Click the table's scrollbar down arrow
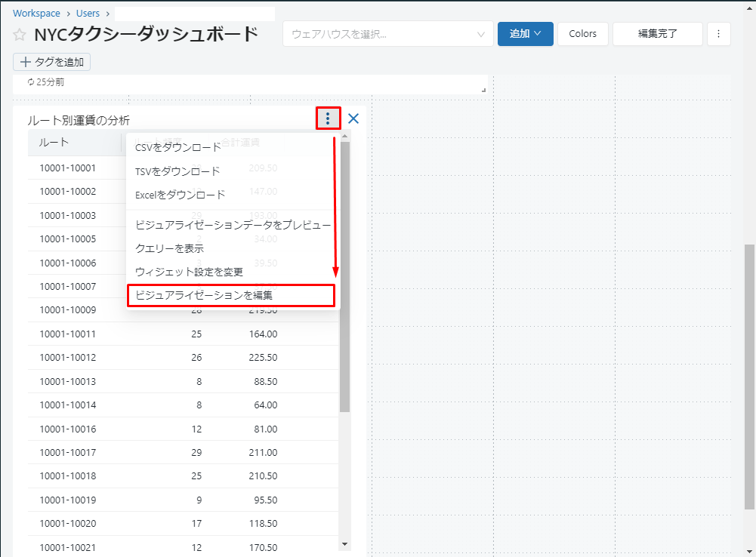This screenshot has width=756, height=557. [345, 543]
